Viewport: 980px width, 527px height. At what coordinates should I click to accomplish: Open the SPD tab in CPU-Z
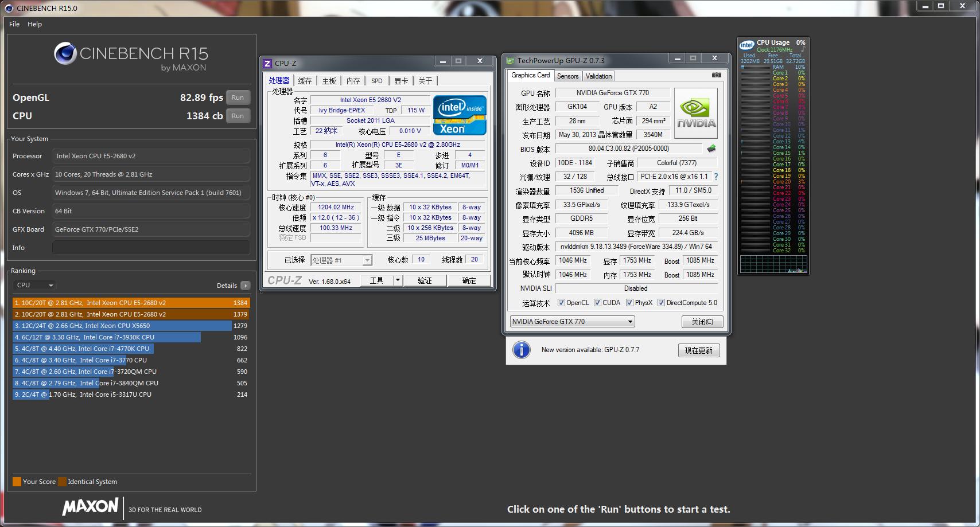376,81
